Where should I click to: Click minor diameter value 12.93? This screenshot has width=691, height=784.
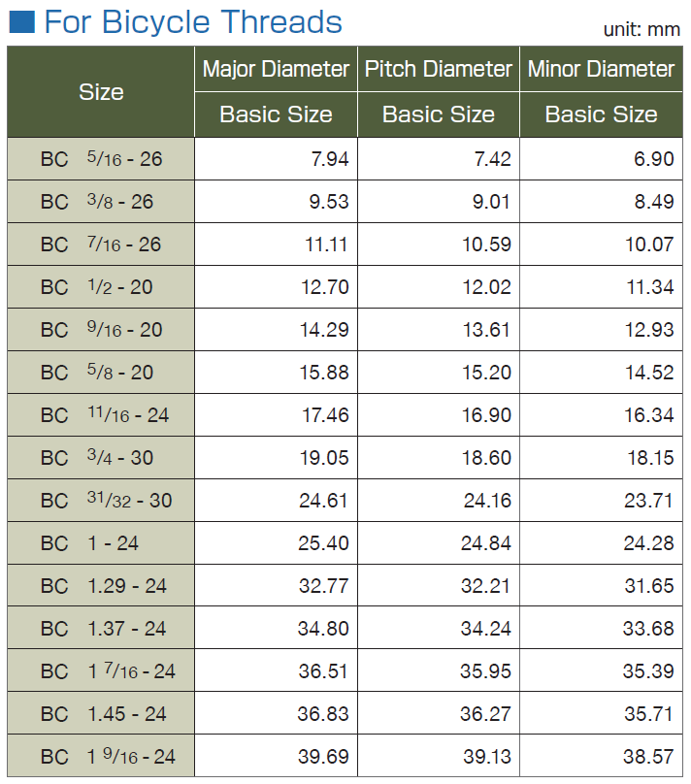tap(649, 330)
